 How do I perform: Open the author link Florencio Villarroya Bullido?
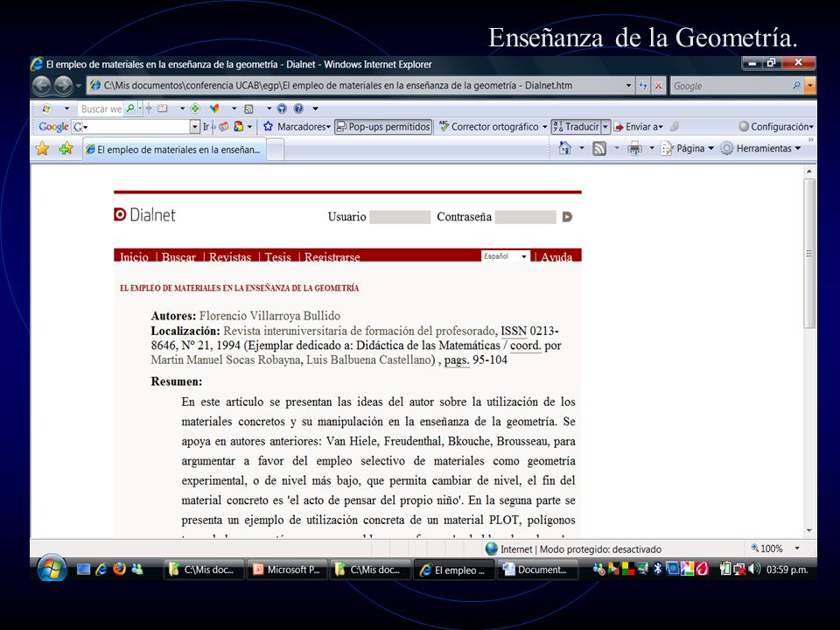point(270,316)
